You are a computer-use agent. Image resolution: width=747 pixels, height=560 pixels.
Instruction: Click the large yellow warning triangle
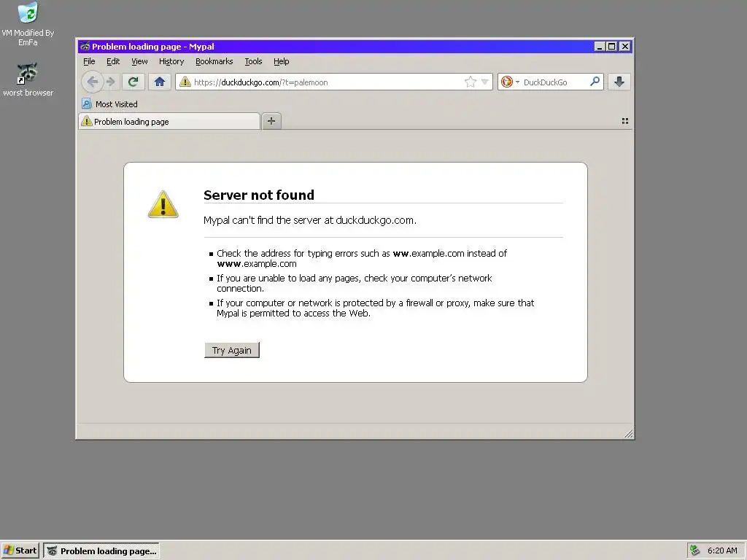tap(163, 204)
